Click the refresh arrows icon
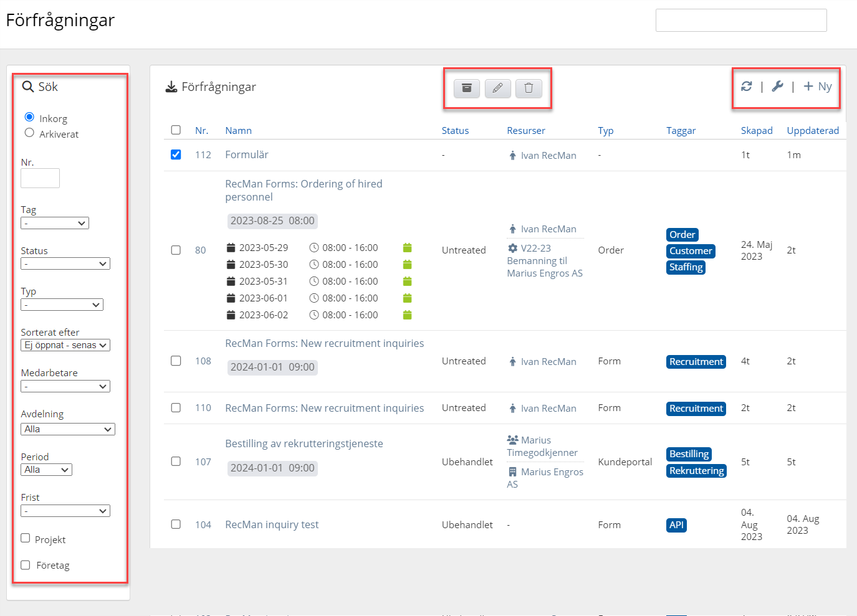Image resolution: width=857 pixels, height=616 pixels. point(746,87)
